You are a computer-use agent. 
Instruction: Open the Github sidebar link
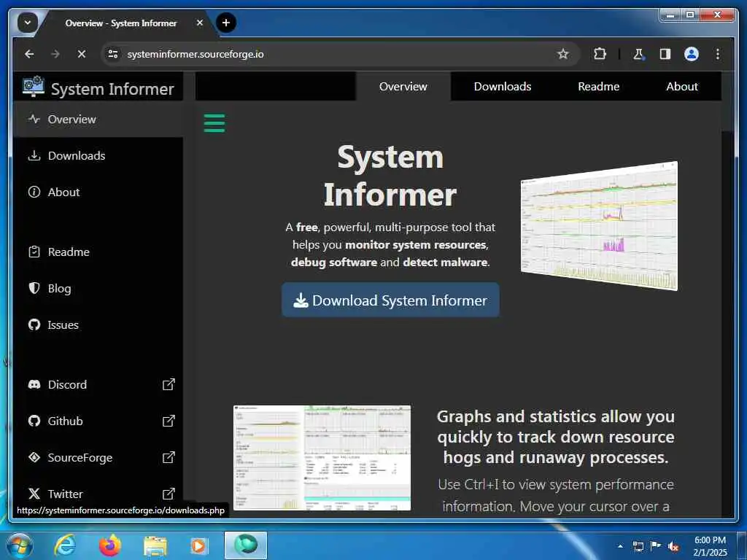click(98, 421)
